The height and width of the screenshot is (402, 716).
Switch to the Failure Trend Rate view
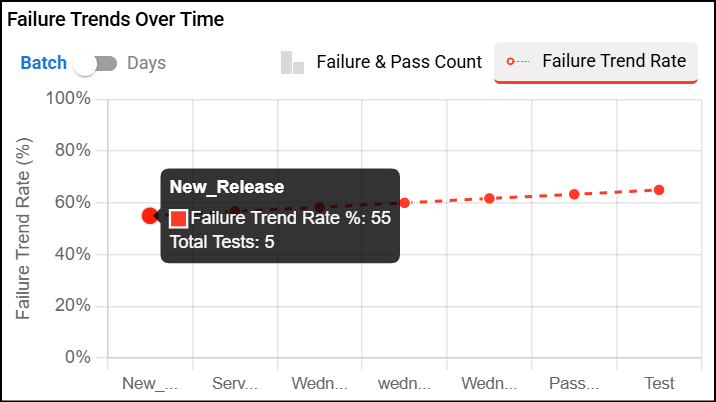tap(614, 61)
